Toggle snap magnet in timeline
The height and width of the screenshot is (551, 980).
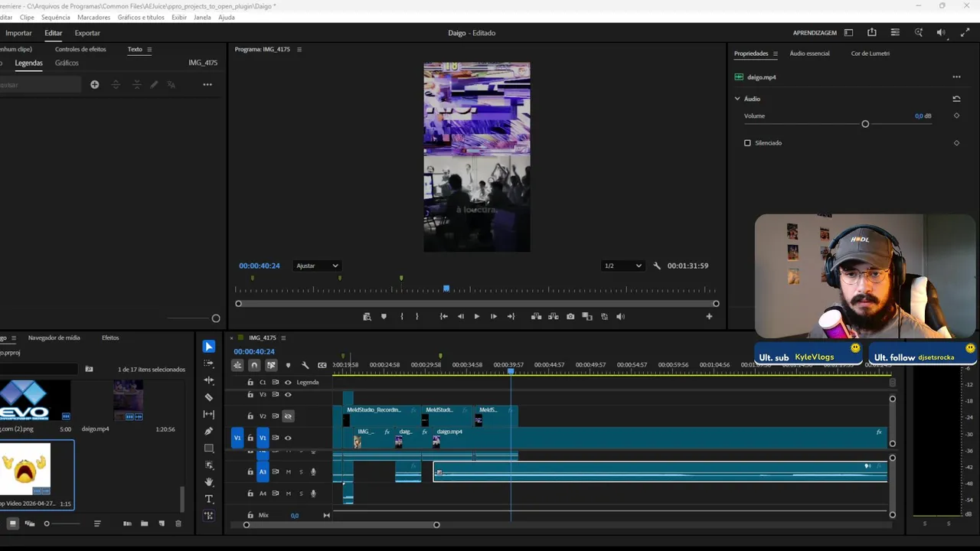[254, 365]
